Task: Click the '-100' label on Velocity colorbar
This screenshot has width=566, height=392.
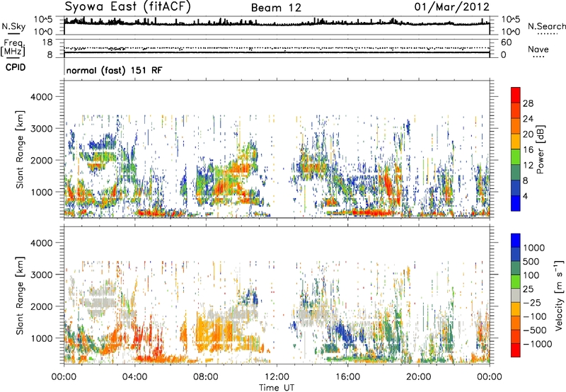Action: (x=535, y=316)
